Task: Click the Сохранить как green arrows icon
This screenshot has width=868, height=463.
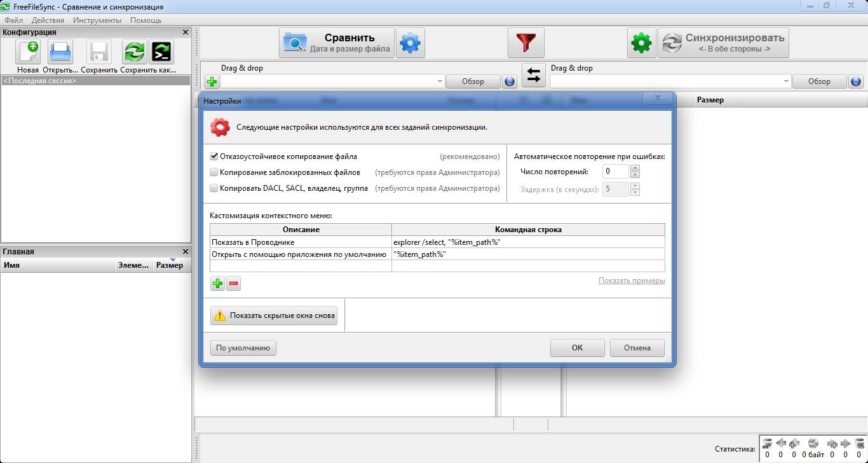Action: click(134, 52)
